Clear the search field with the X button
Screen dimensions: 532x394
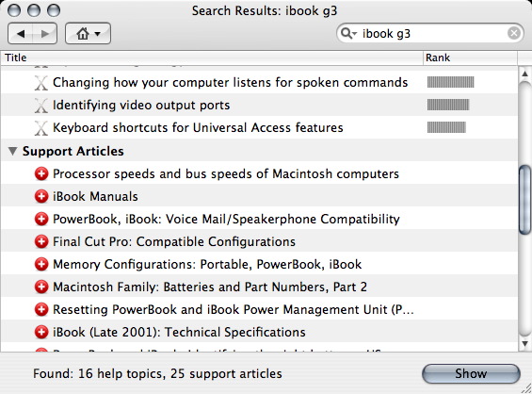(514, 33)
